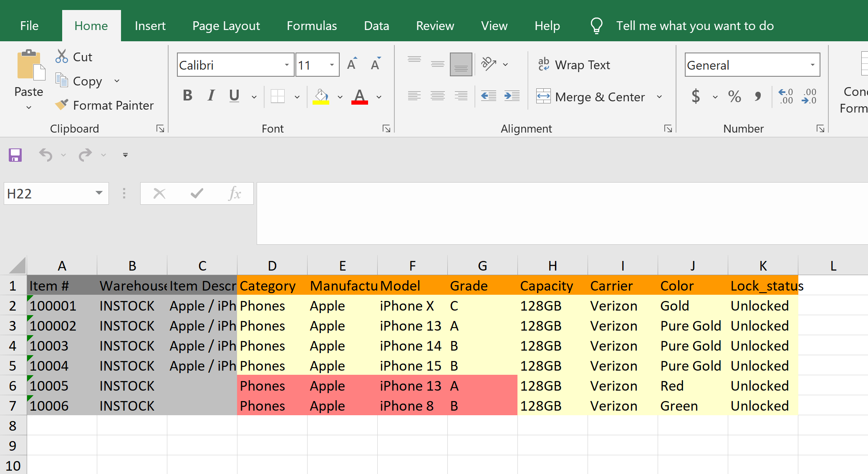The width and height of the screenshot is (868, 474).
Task: Apply borders using the borders icon
Action: pyautogui.click(x=278, y=96)
